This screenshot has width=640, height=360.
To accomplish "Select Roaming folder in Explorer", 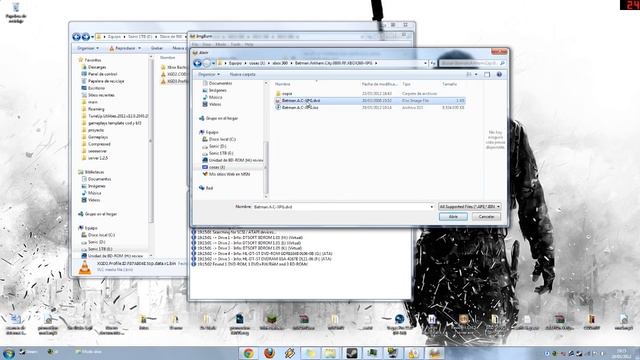I will 96,109.
